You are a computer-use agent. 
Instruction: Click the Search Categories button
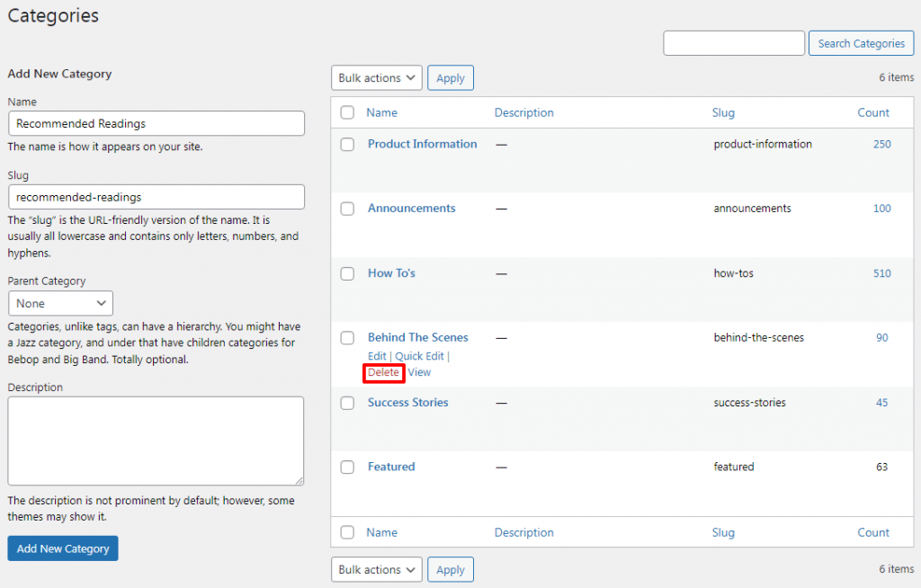click(x=861, y=42)
